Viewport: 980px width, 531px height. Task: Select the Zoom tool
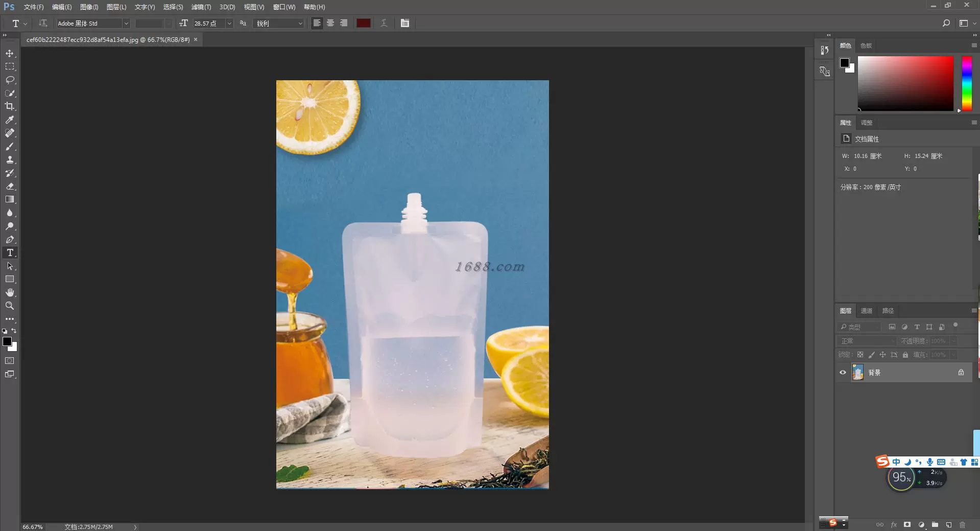[10, 306]
